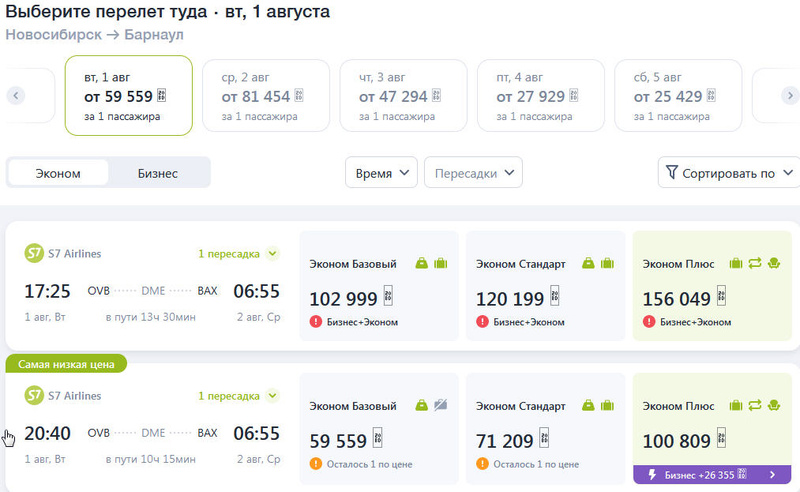800x492 pixels.
Task: Show later dates with the right arrow
Action: click(787, 96)
